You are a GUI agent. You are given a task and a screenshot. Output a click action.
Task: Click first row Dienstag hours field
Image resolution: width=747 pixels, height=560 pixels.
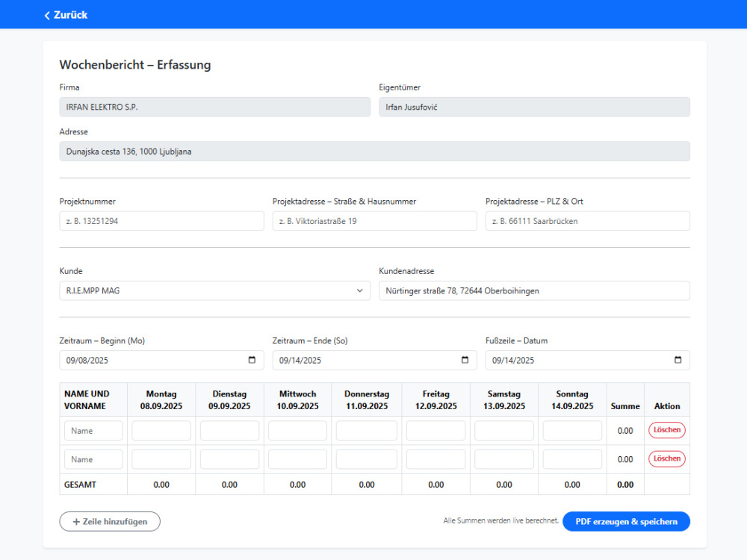[229, 431]
